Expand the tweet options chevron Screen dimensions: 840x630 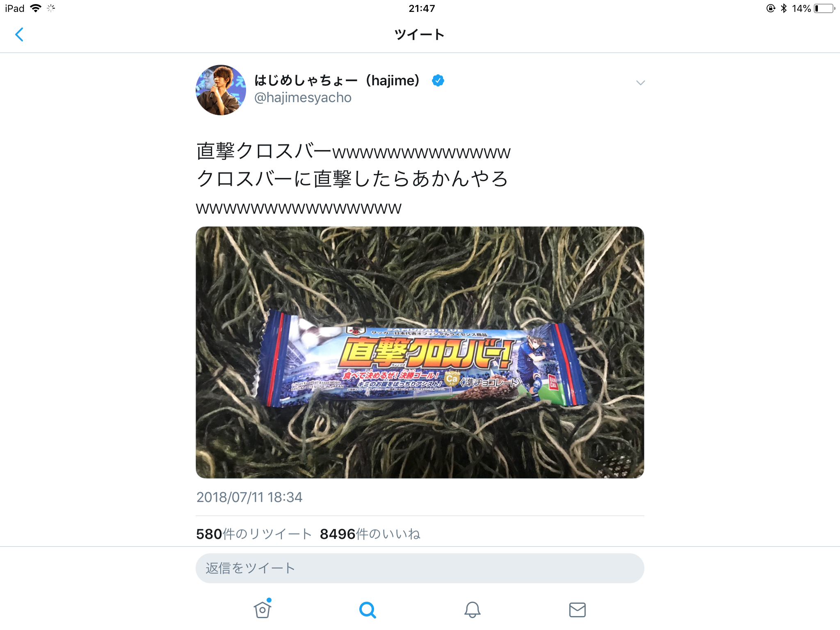[x=641, y=83]
